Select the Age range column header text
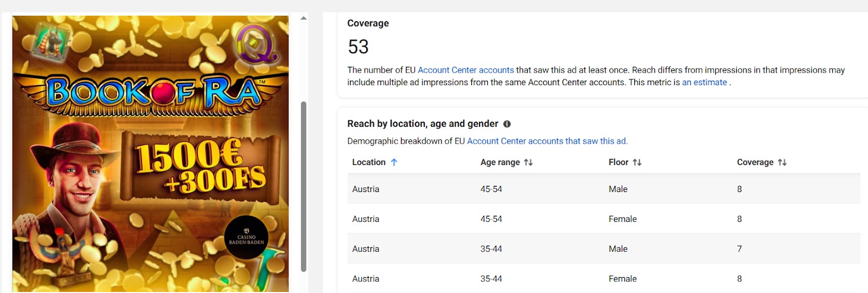 click(x=500, y=162)
